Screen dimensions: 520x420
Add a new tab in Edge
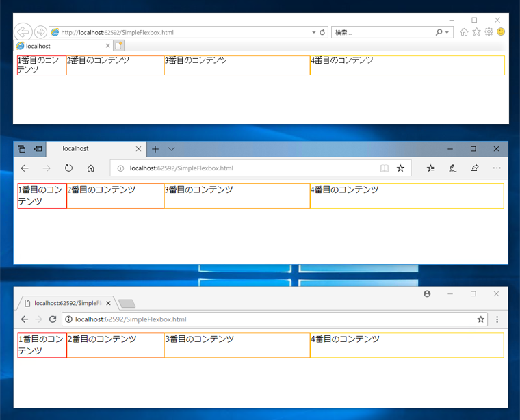point(155,149)
